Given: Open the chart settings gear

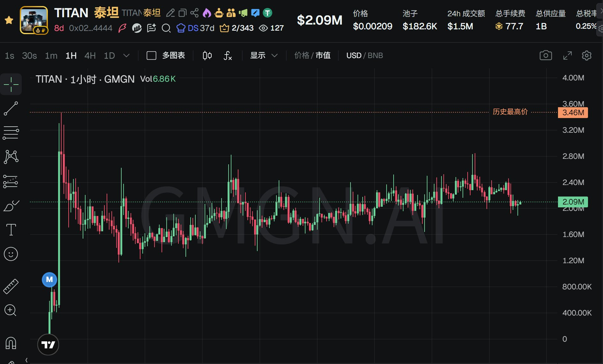Looking at the screenshot, I should click(x=586, y=56).
